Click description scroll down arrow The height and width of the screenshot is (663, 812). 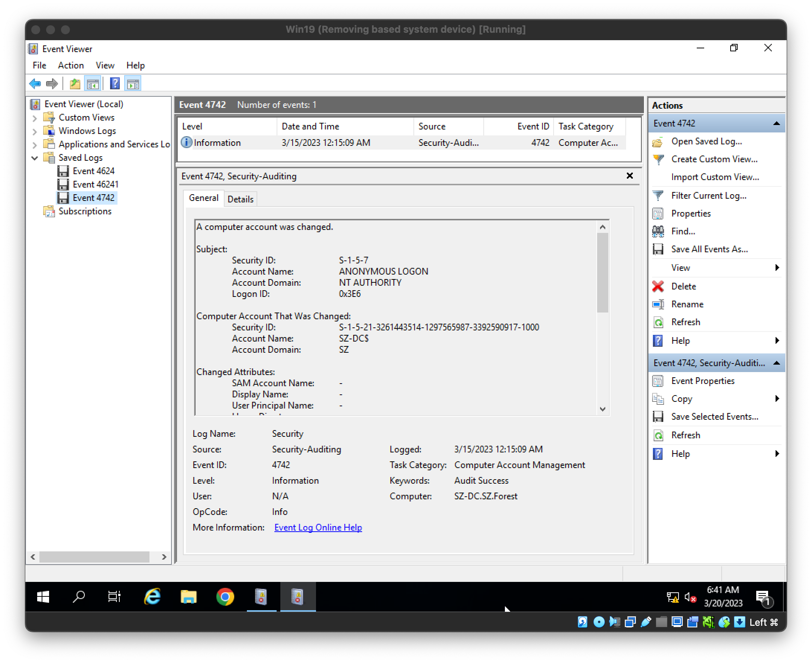point(603,409)
